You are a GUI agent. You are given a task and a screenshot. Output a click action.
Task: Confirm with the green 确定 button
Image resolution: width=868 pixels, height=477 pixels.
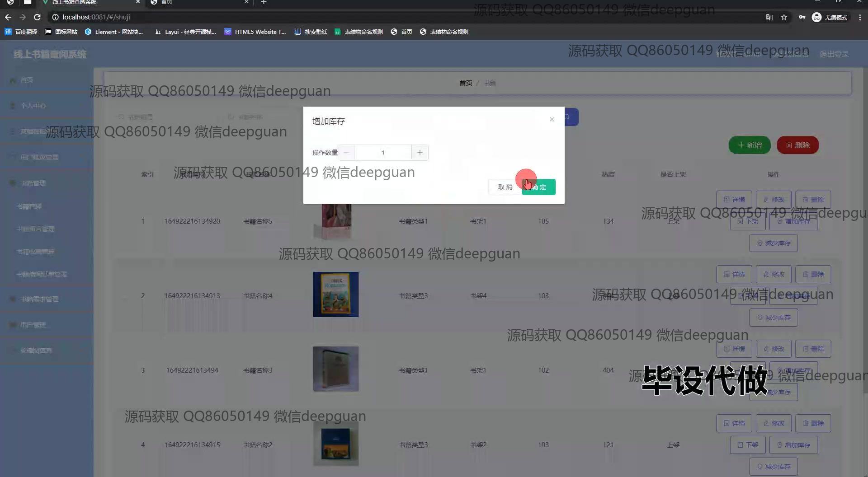pos(538,187)
